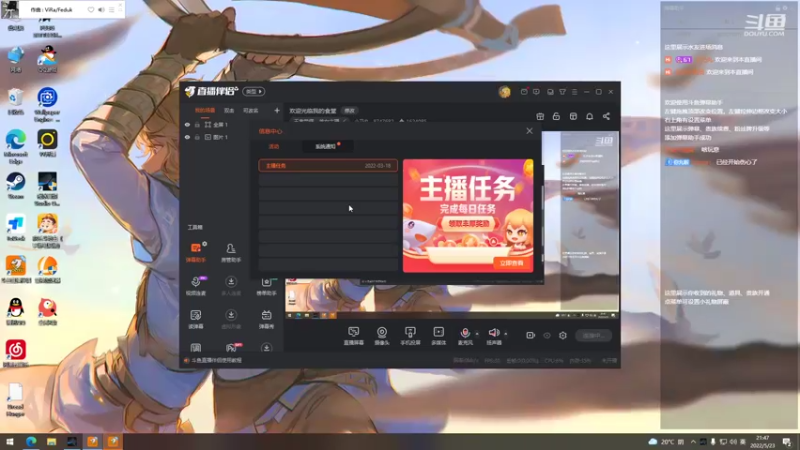
Task: Click 立即查看 on the banner
Action: pos(512,263)
